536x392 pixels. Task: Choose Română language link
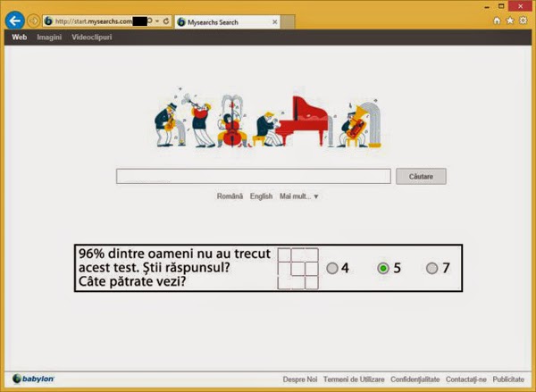click(230, 196)
